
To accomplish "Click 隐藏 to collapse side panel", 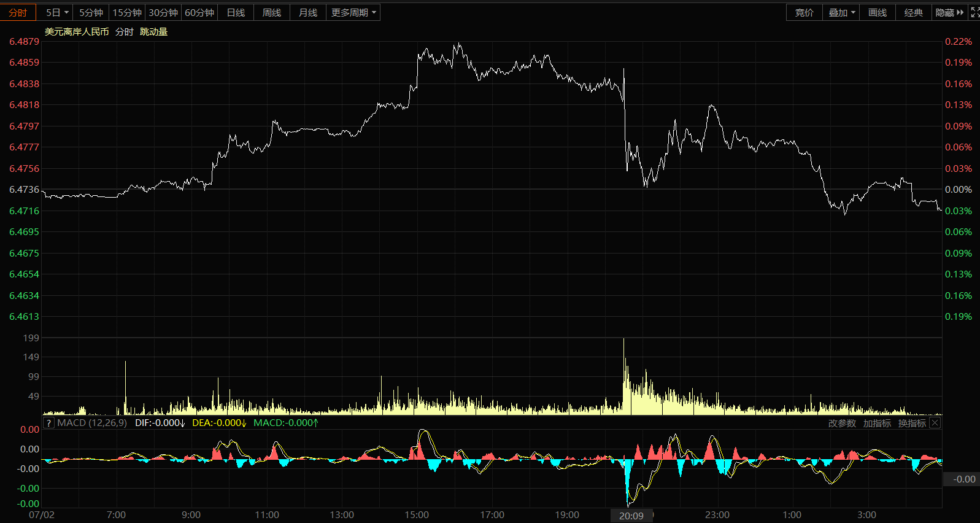I will coord(949,12).
